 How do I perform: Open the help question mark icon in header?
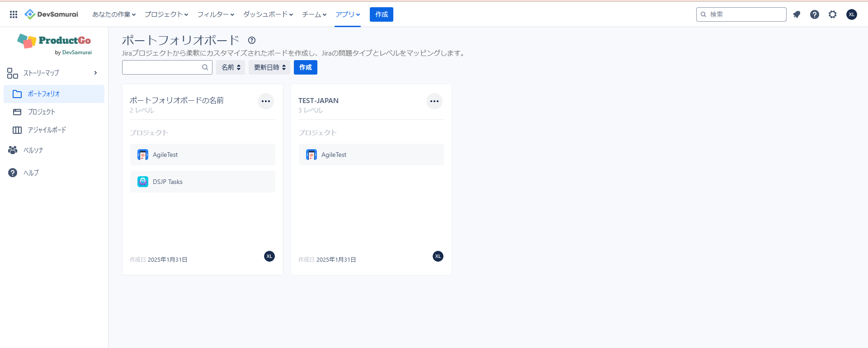coord(815,14)
